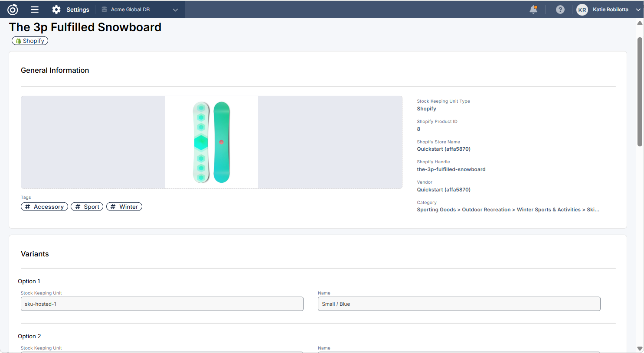Click the Winter tag chip
This screenshot has height=353, width=644.
[x=124, y=207]
